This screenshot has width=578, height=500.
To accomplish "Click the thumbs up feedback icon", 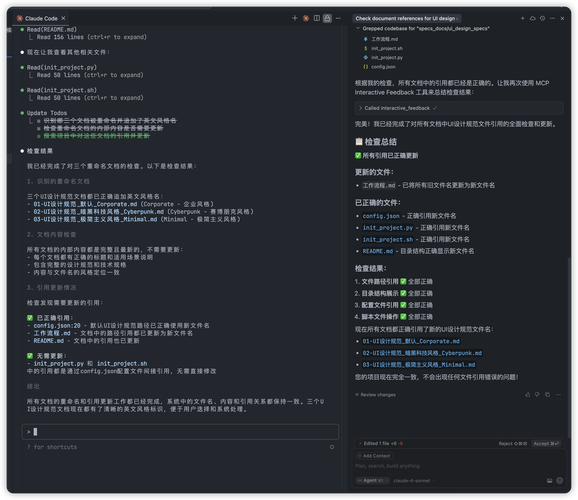I will pos(527,395).
